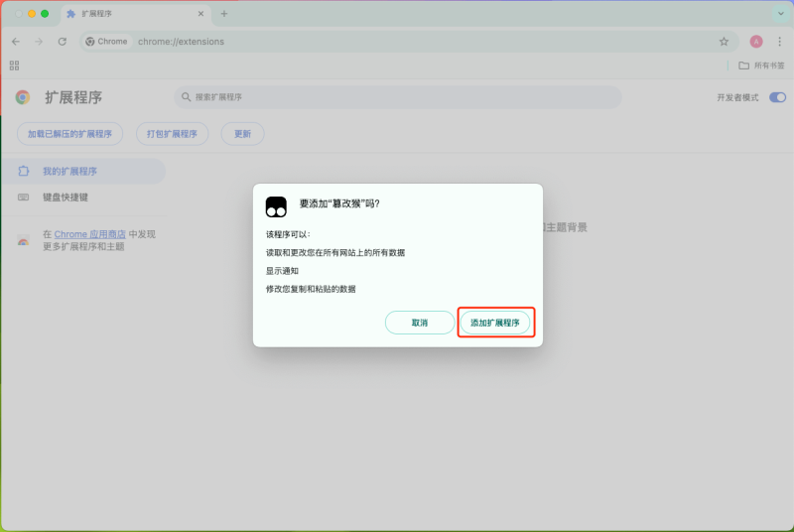794x532 pixels.
Task: Go back using the browser back arrow
Action: [x=16, y=42]
